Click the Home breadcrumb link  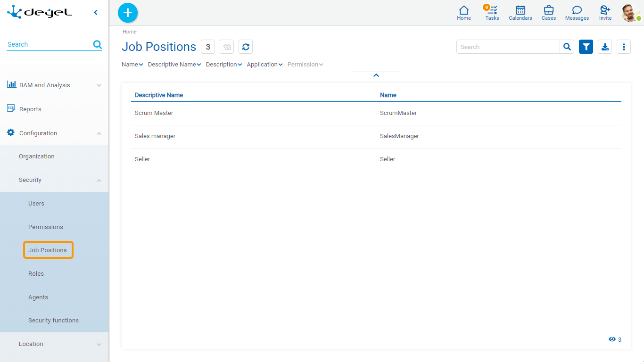click(130, 32)
